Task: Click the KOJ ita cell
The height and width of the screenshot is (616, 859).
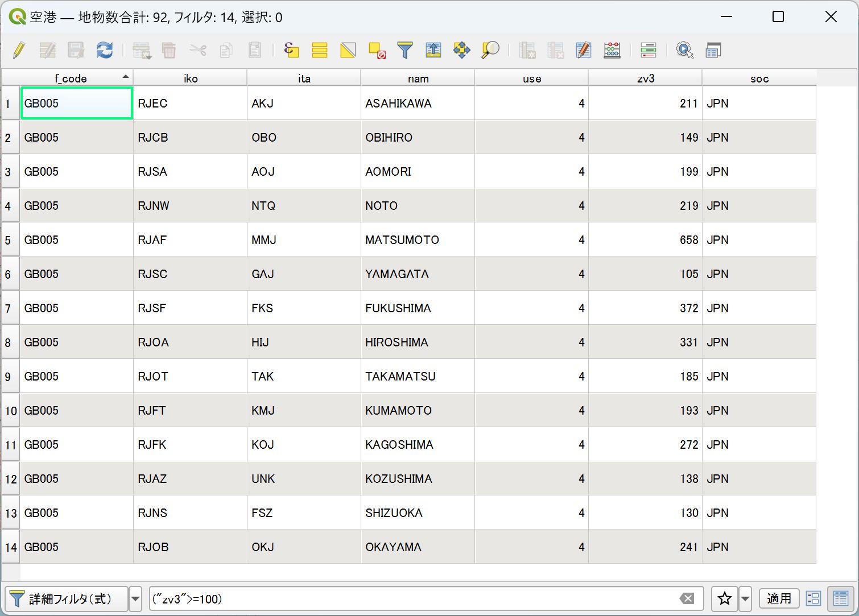Action: coord(304,445)
